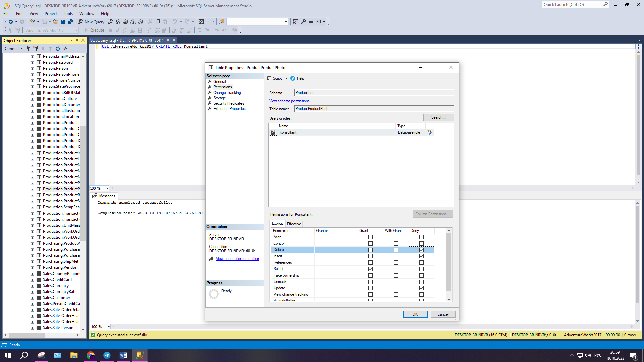
Task: Expand the Purchasing.Vendor table node
Action: coord(33,268)
